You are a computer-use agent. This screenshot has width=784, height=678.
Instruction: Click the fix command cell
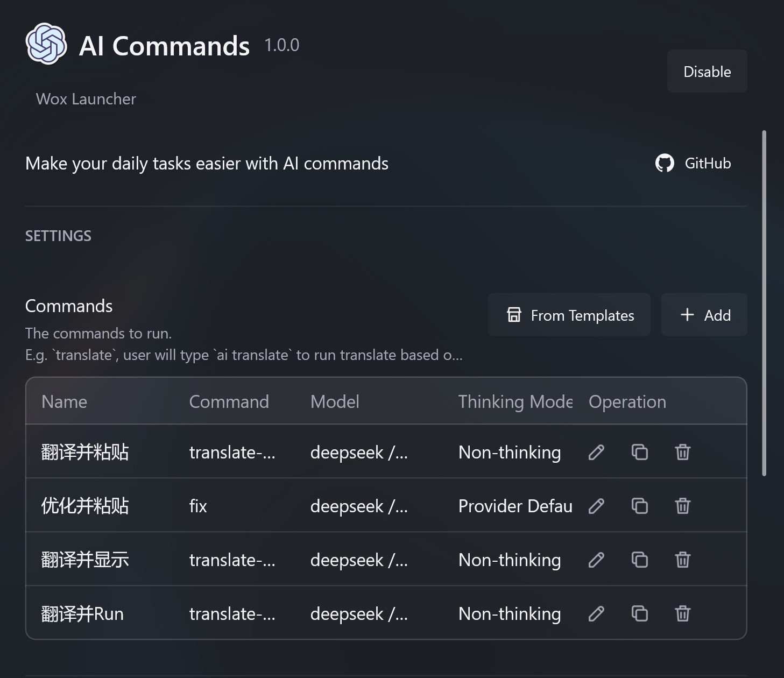[198, 506]
